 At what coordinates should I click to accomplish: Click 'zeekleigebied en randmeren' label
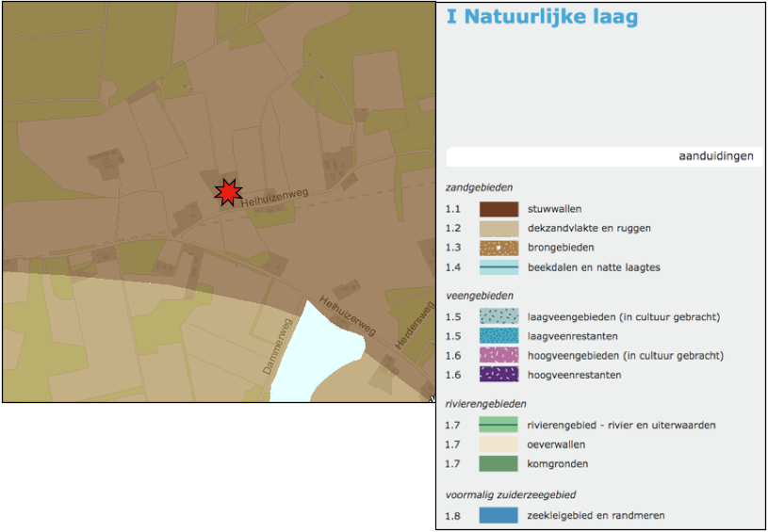click(596, 515)
